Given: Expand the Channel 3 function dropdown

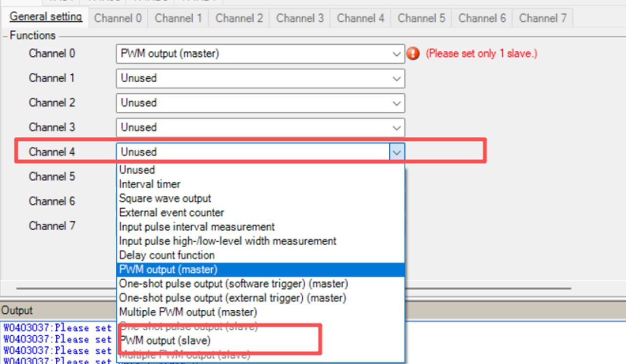Looking at the screenshot, I should (397, 128).
